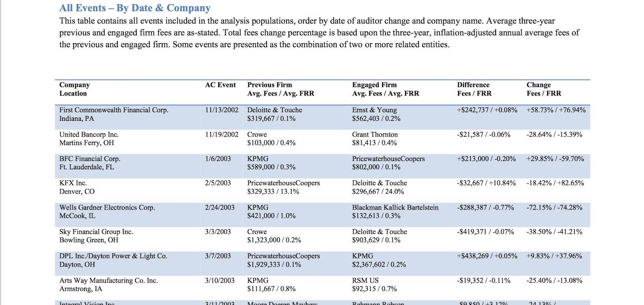644x305 pixels.
Task: Click the "AC Event" column header
Action: (220, 85)
